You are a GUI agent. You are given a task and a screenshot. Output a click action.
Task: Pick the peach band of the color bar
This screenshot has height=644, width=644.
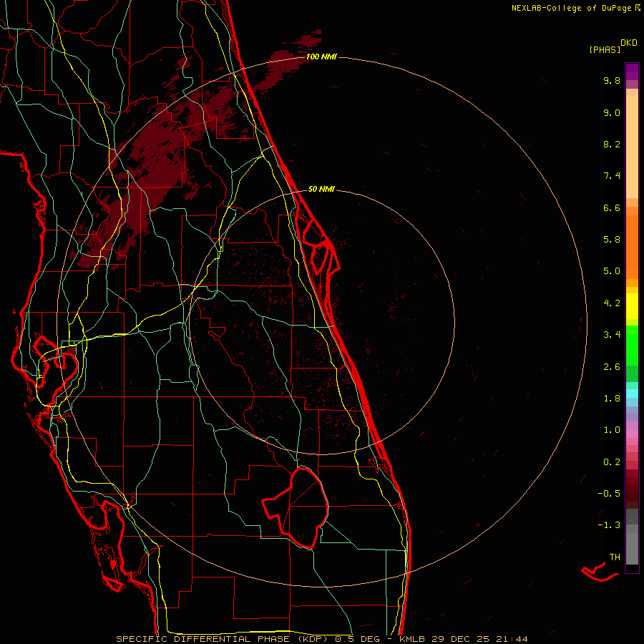pyautogui.click(x=632, y=146)
